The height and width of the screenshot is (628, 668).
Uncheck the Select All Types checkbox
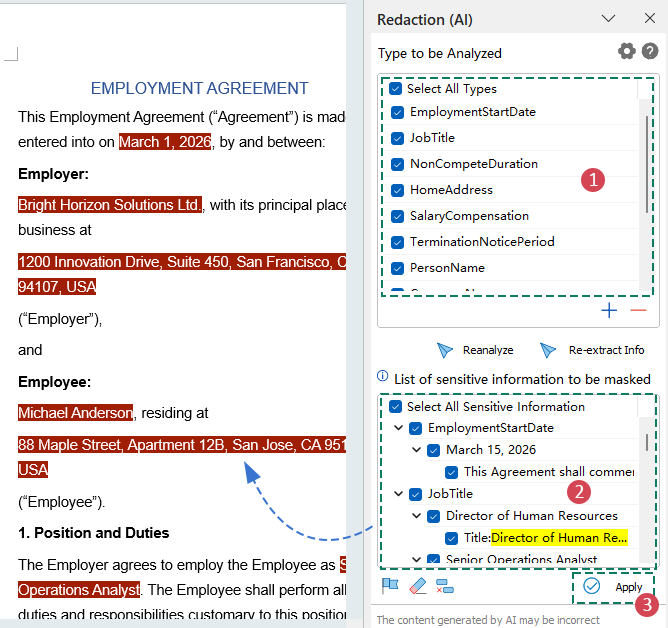point(396,89)
